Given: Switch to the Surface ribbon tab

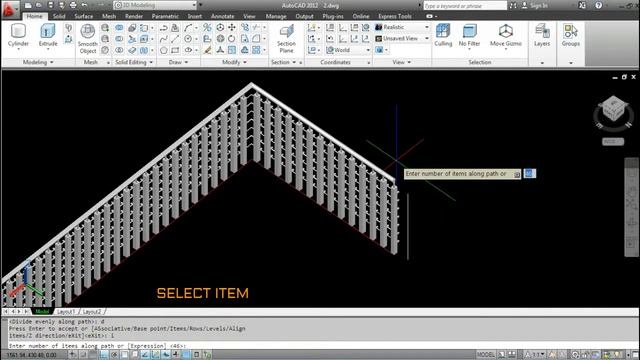Looking at the screenshot, I should [x=84, y=16].
